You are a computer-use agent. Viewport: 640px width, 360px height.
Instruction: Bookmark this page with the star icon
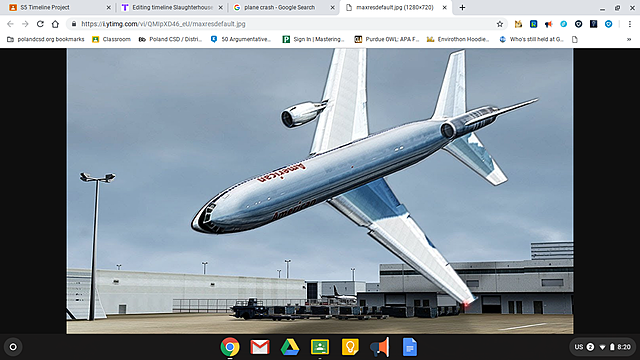click(x=500, y=24)
